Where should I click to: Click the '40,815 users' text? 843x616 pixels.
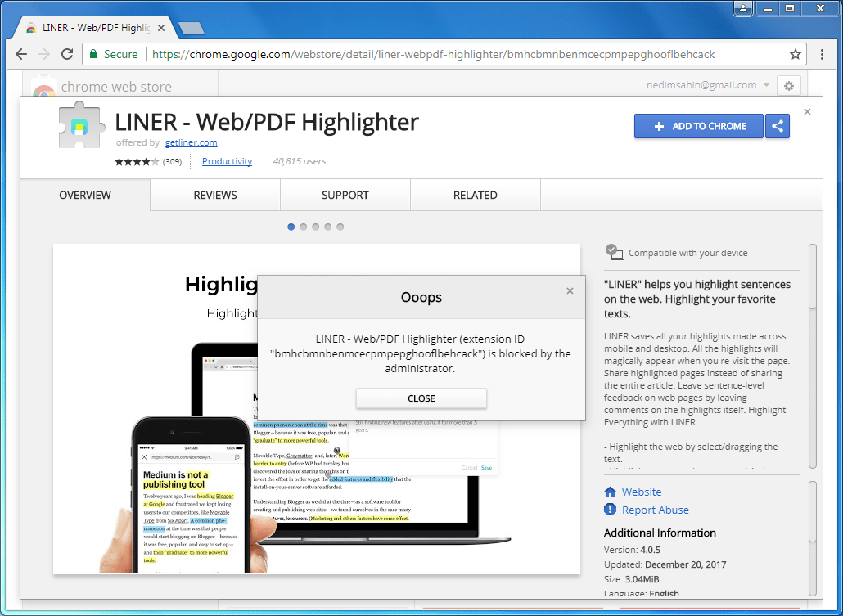tap(299, 161)
